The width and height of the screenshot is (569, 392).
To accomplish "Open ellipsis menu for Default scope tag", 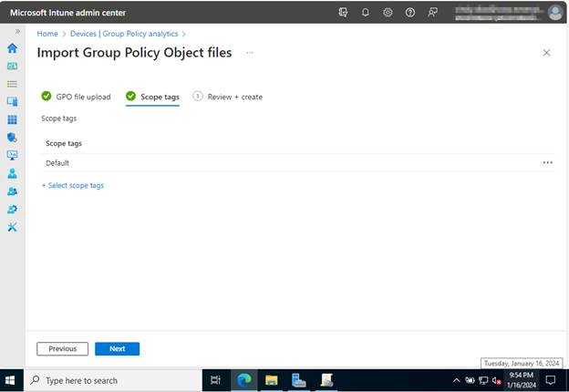I will (x=547, y=163).
